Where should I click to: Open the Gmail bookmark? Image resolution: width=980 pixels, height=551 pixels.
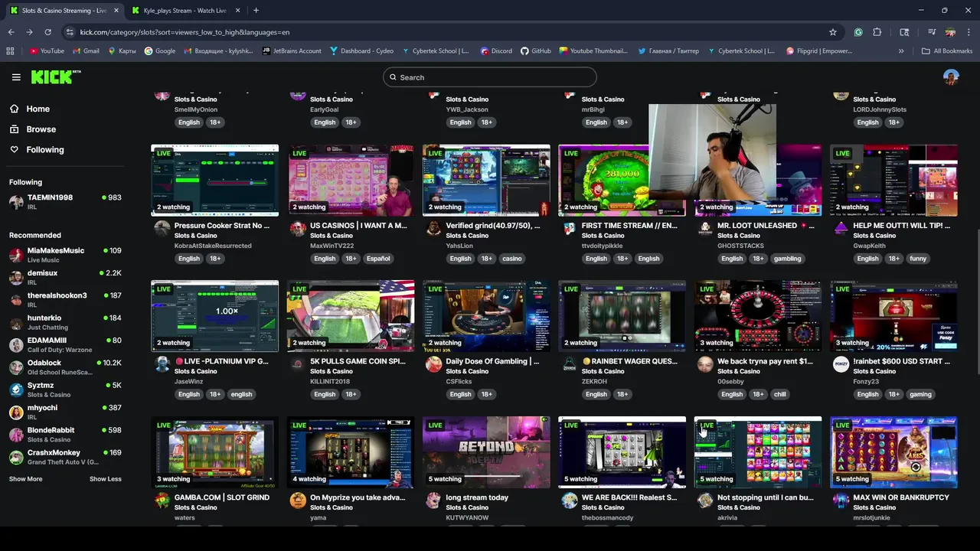(86, 51)
